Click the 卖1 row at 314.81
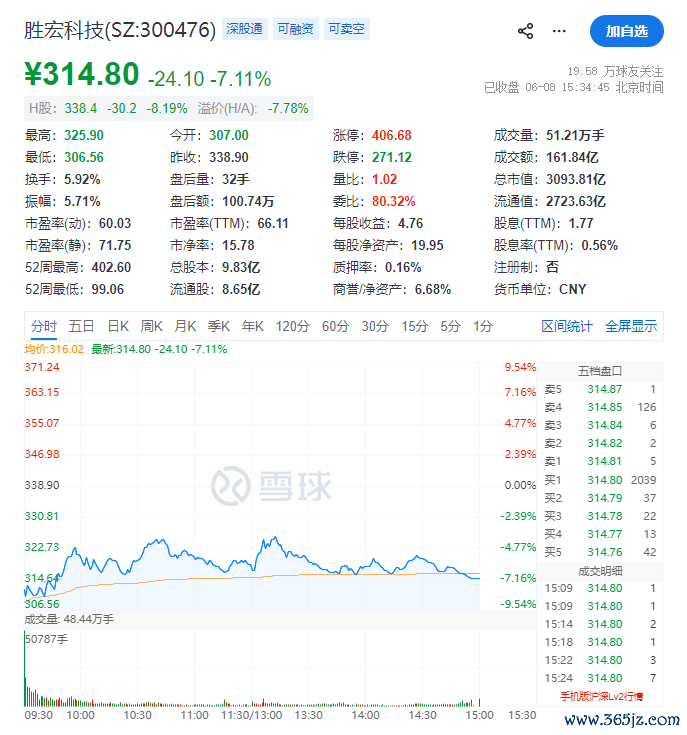This screenshot has height=735, width=687. [x=600, y=461]
